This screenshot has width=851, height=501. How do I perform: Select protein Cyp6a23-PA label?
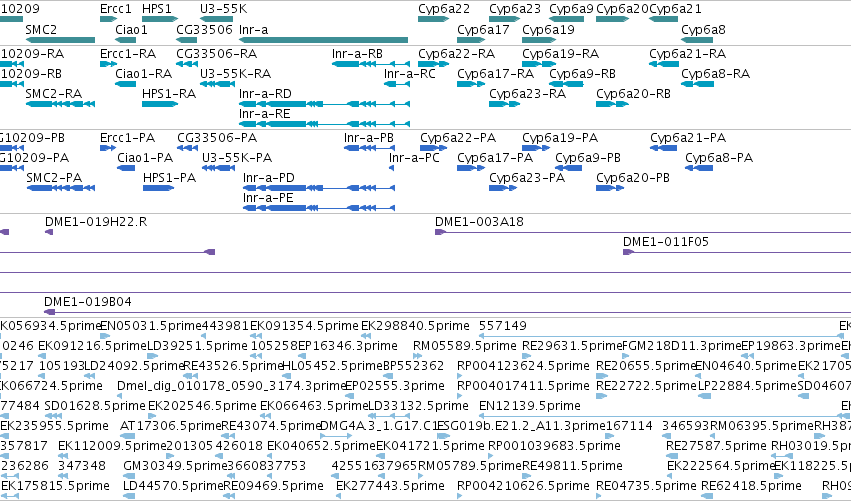527,177
